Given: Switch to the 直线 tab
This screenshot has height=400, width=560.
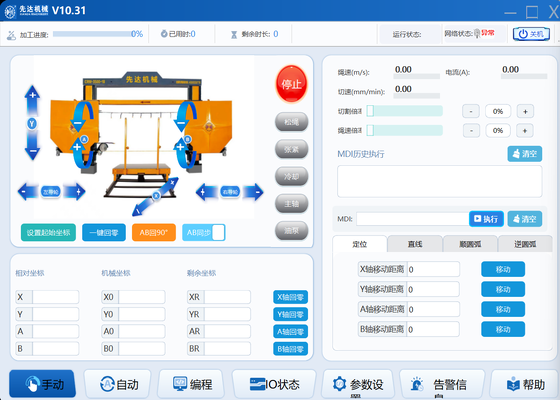Looking at the screenshot, I should point(415,244).
